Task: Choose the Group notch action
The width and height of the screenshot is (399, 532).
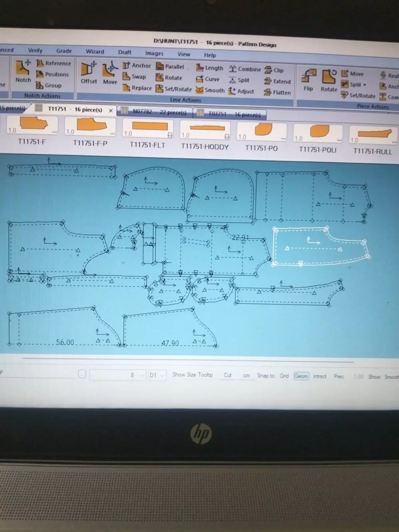Action: pos(49,85)
